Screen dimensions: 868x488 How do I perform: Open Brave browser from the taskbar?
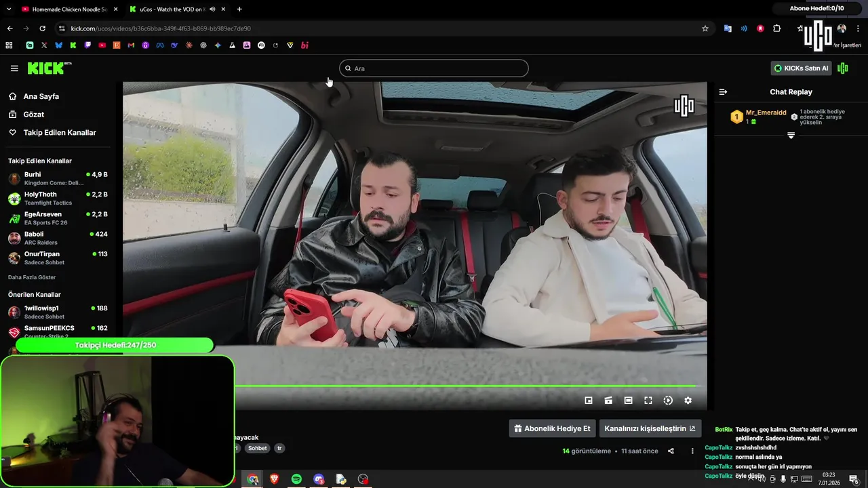pos(275,479)
